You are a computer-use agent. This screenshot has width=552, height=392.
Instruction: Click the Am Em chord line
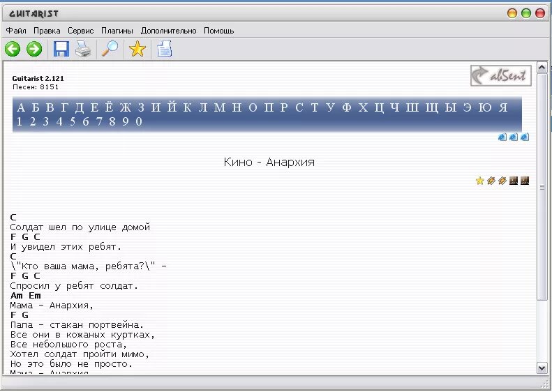coord(25,296)
